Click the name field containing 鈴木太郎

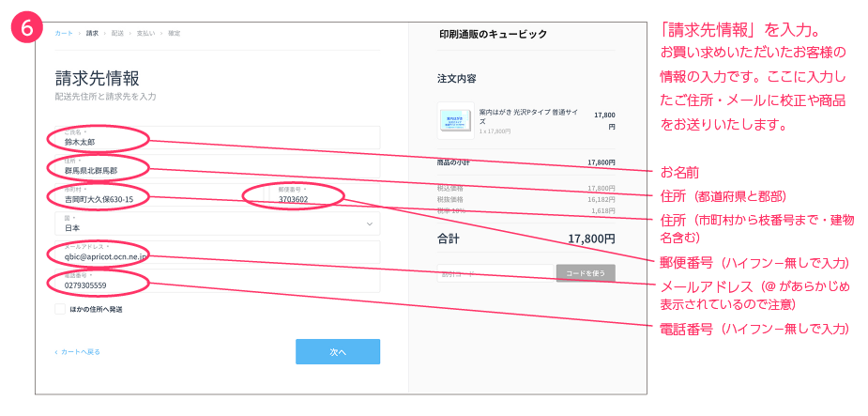pos(216,138)
